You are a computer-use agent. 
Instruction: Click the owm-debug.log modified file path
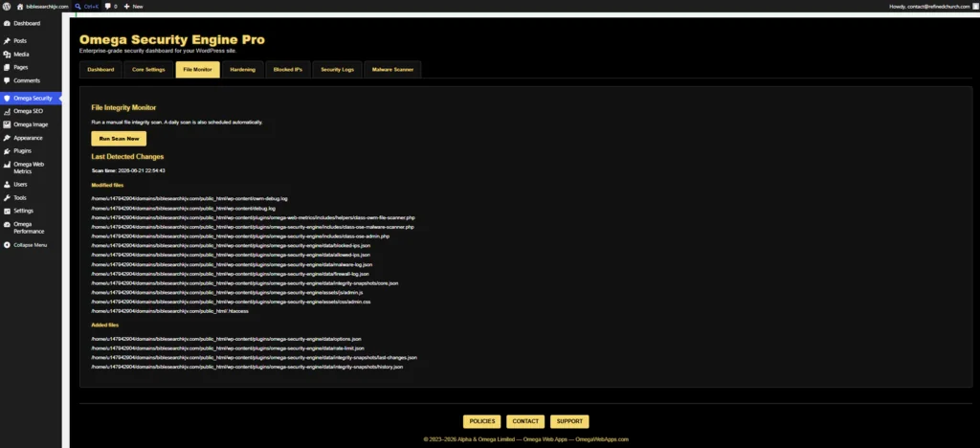[189, 199]
